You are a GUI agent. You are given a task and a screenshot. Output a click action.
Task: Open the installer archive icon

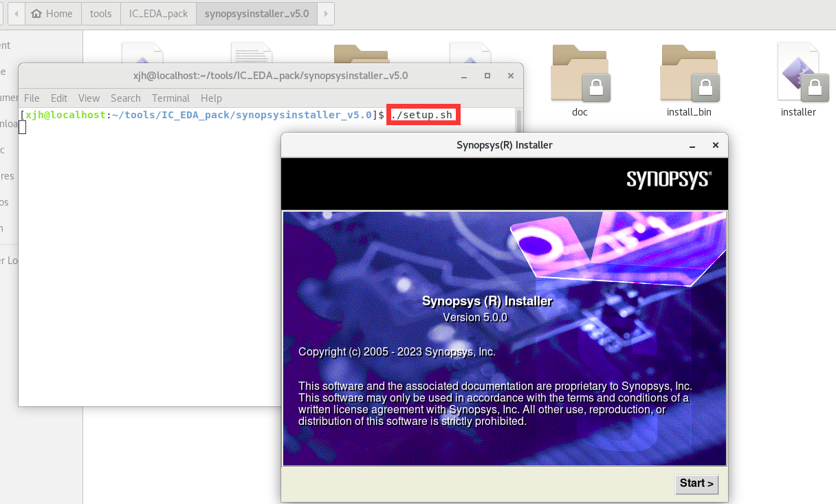(798, 72)
